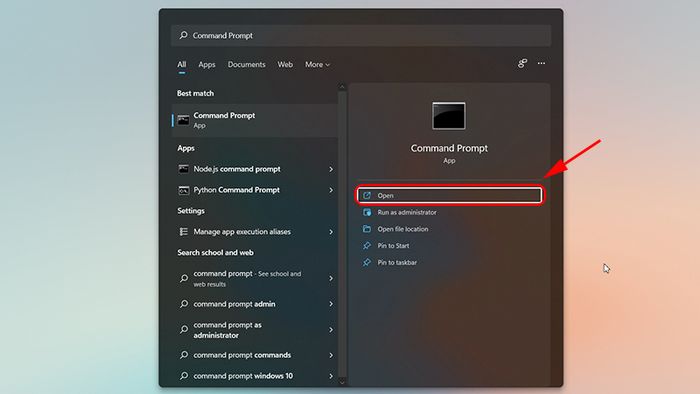Click the Open action icon
This screenshot has width=700, height=394.
click(x=367, y=195)
